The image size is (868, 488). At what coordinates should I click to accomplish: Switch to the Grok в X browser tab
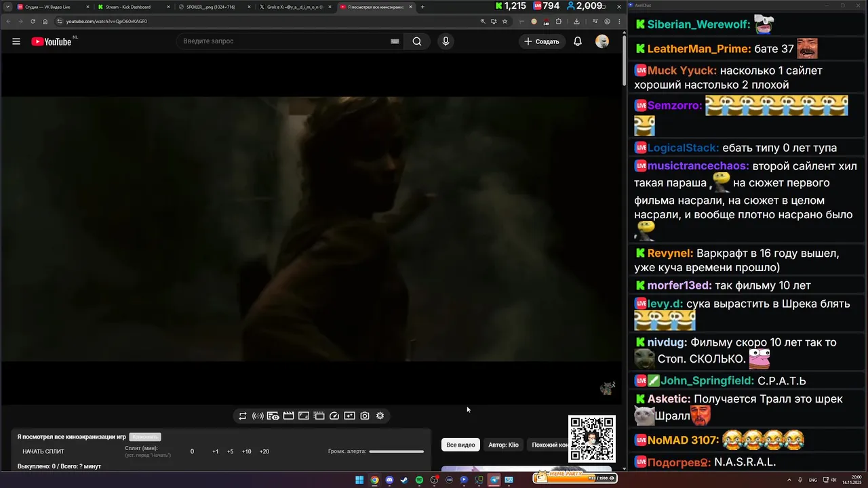(295, 7)
